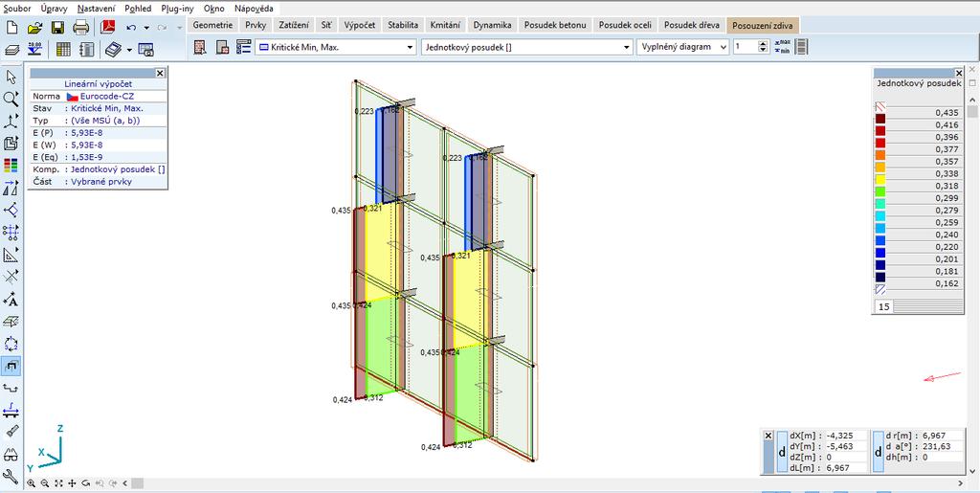Open the layer manager stack icon
The image size is (980, 493).
coord(11,49)
